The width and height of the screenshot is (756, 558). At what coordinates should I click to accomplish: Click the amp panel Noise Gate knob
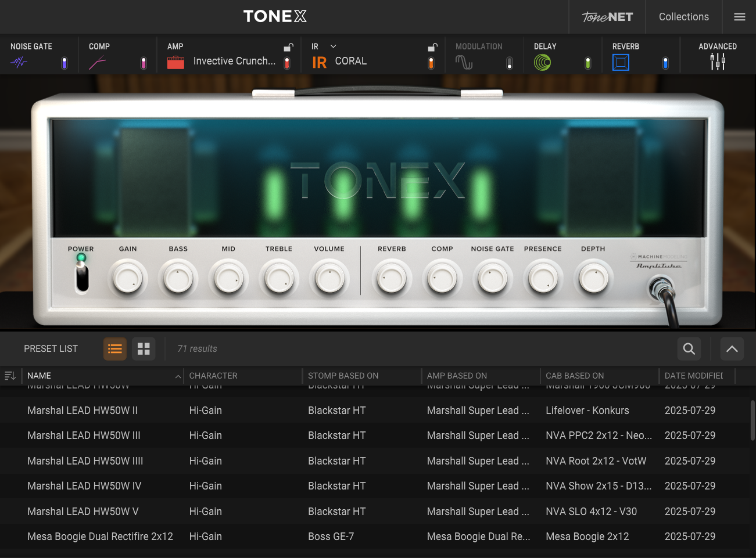[x=493, y=279]
